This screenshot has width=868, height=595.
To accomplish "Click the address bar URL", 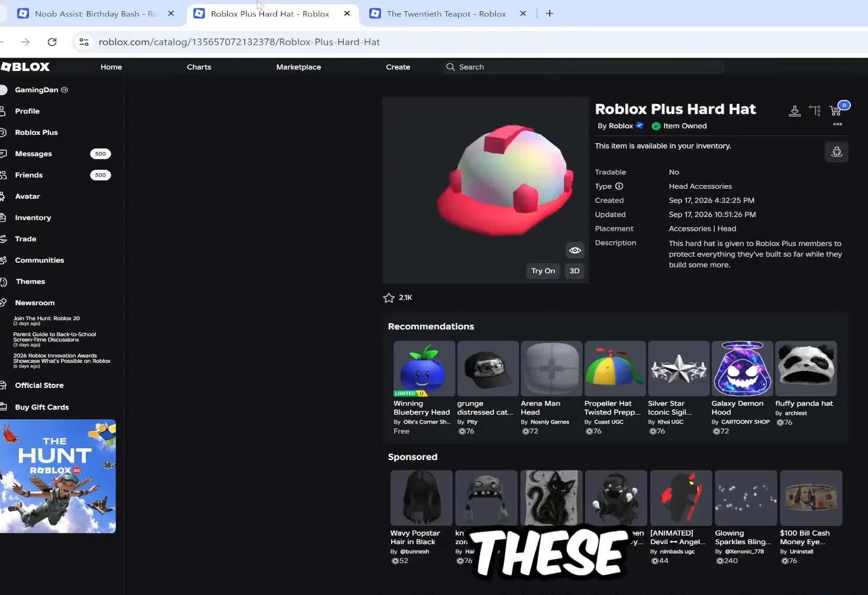I will [x=239, y=42].
